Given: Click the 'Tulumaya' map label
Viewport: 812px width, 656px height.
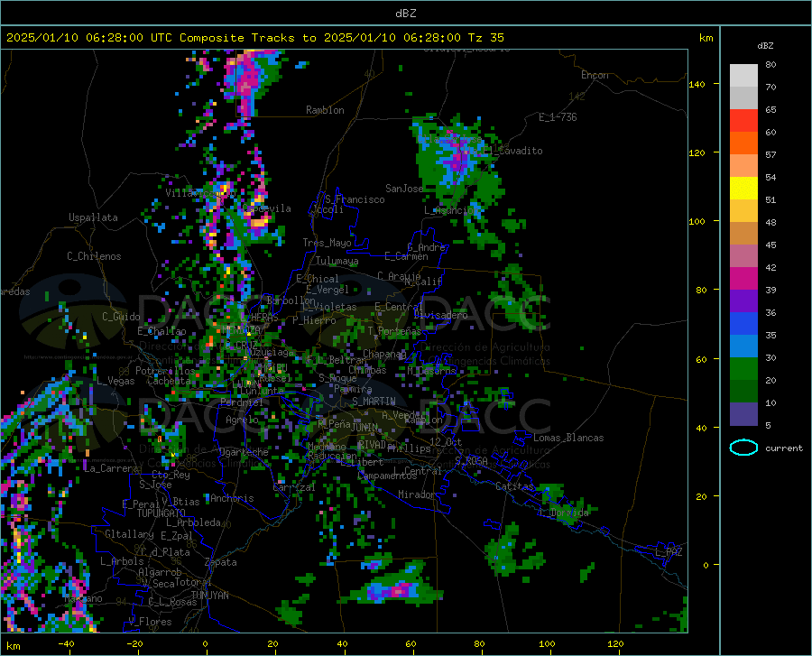Looking at the screenshot, I should coord(337,261).
